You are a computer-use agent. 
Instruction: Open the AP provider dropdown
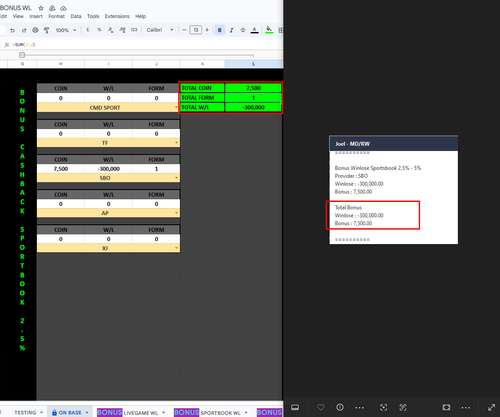176,213
